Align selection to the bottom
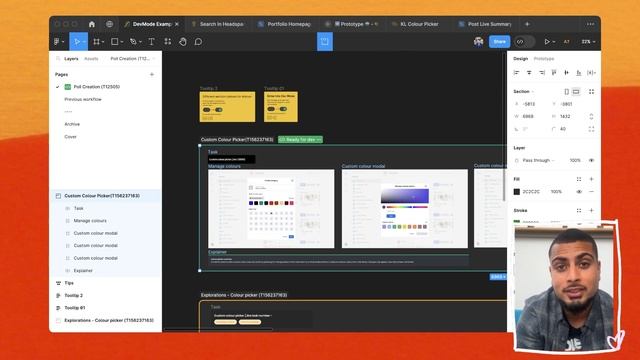Screen dimensions: 640x360 click(579, 73)
